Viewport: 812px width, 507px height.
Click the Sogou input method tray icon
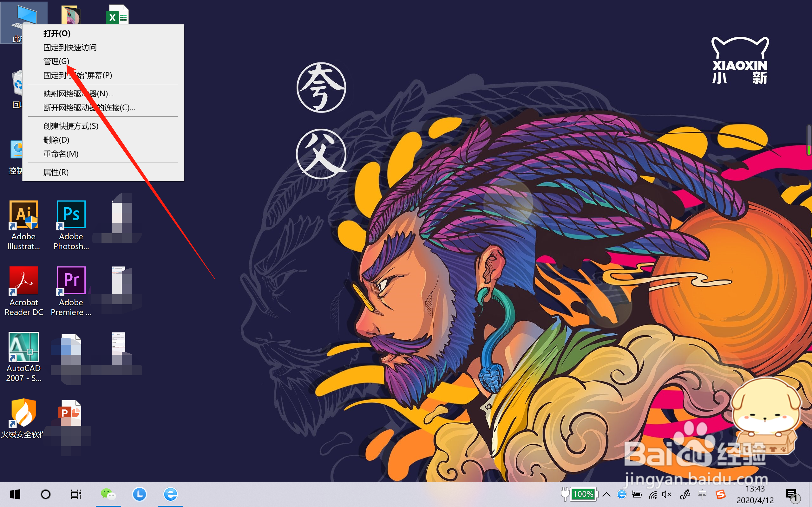coord(720,494)
